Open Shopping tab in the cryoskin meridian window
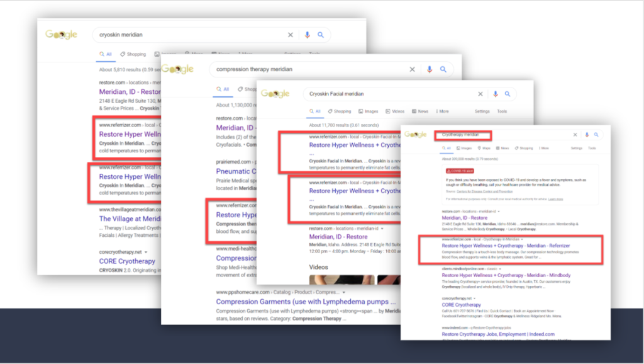The height and width of the screenshot is (364, 644). pyautogui.click(x=133, y=55)
